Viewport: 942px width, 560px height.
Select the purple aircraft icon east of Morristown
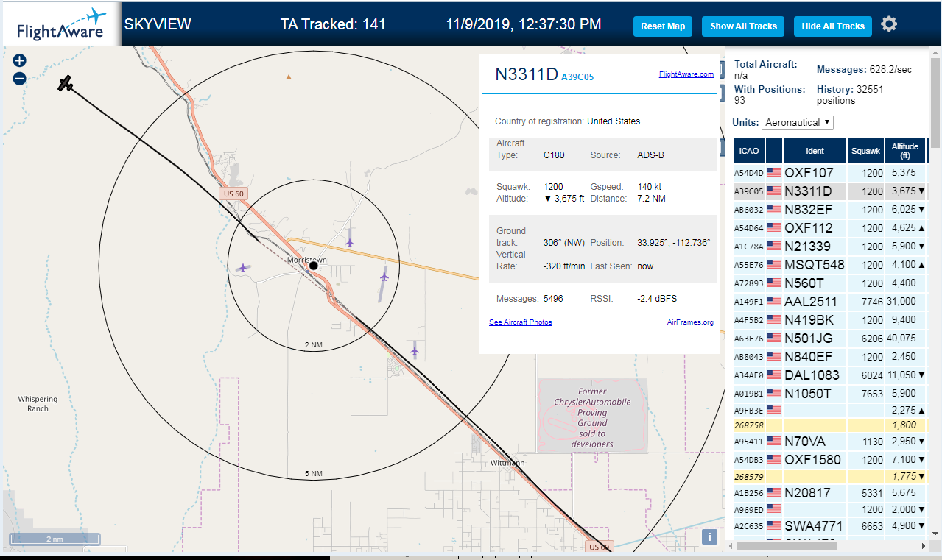coord(384,276)
